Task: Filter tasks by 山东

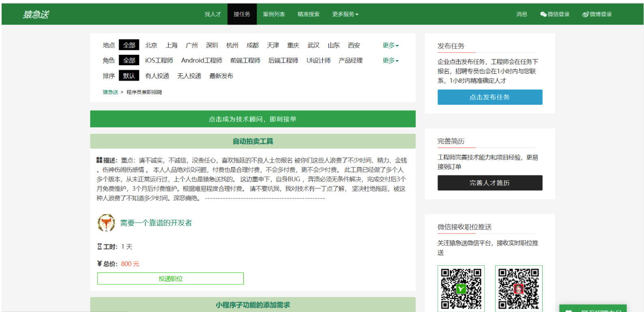Action: coord(334,45)
